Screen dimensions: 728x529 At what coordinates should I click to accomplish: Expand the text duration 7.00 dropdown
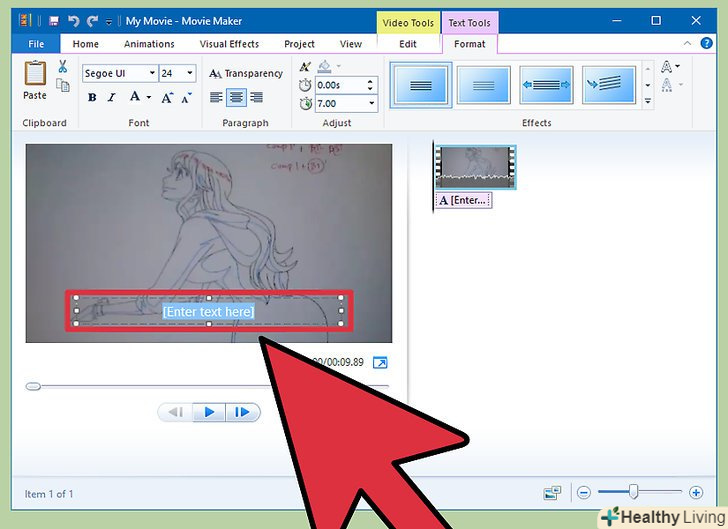tap(372, 104)
